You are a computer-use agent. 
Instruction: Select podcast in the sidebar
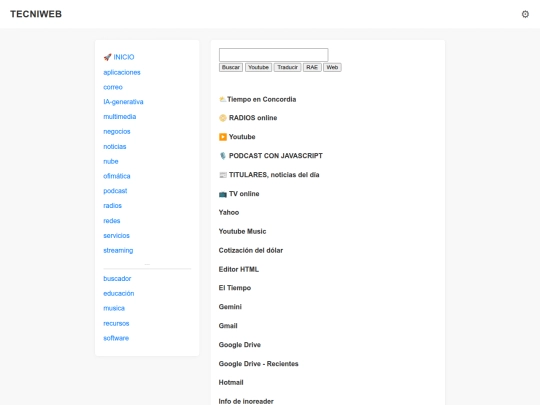coord(115,191)
